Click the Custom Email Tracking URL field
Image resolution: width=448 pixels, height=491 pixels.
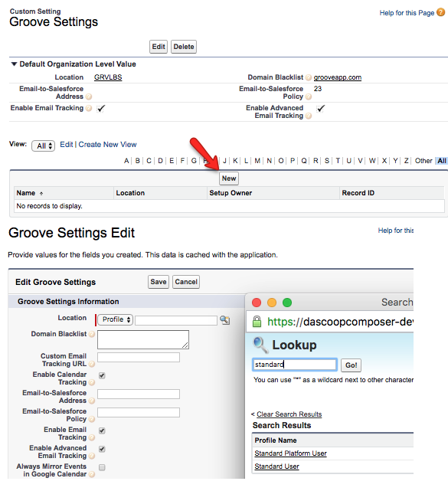[139, 357]
